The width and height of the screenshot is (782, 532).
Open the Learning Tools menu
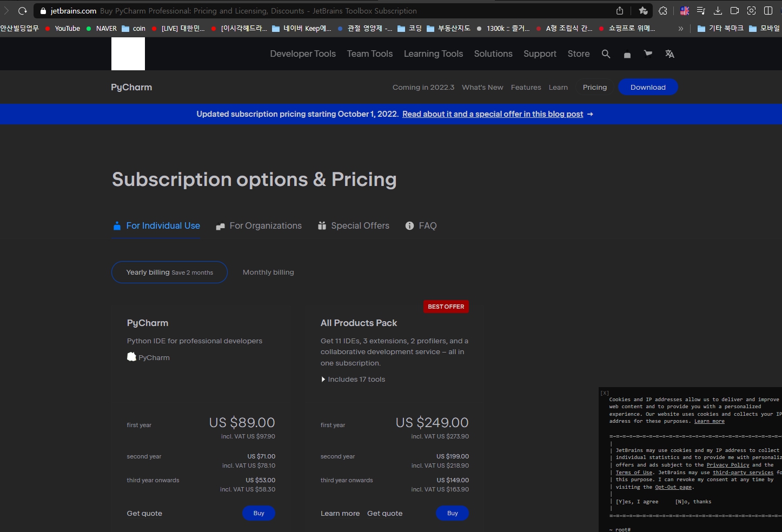pos(433,54)
